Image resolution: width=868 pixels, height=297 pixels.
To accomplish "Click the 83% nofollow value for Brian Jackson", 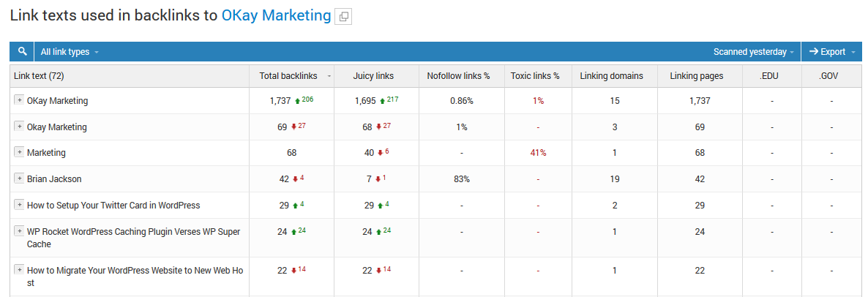I will click(461, 178).
